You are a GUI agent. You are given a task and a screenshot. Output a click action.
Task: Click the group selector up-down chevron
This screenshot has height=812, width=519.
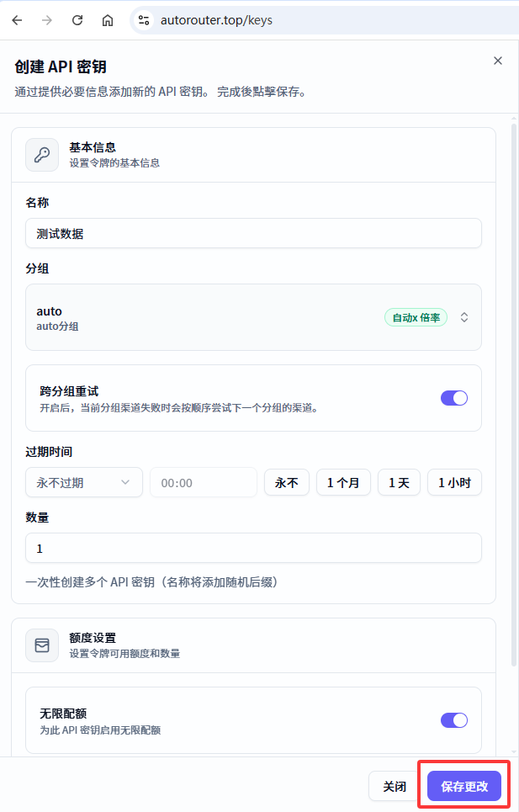(x=464, y=317)
